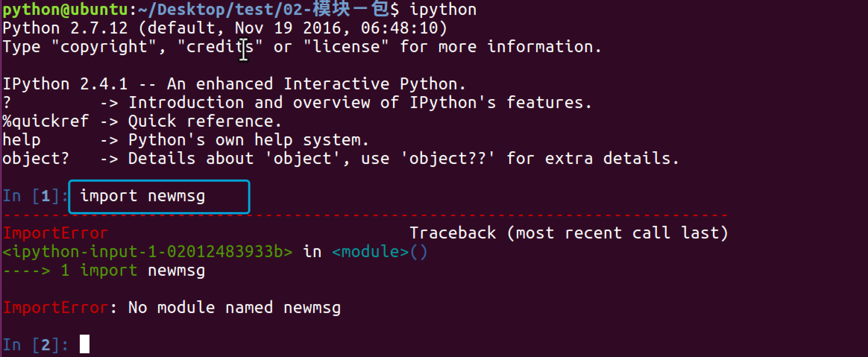Click the blue "~/Desktop/test/02-模块一包" directory path
Screen dimensions: 868x357
[263, 10]
